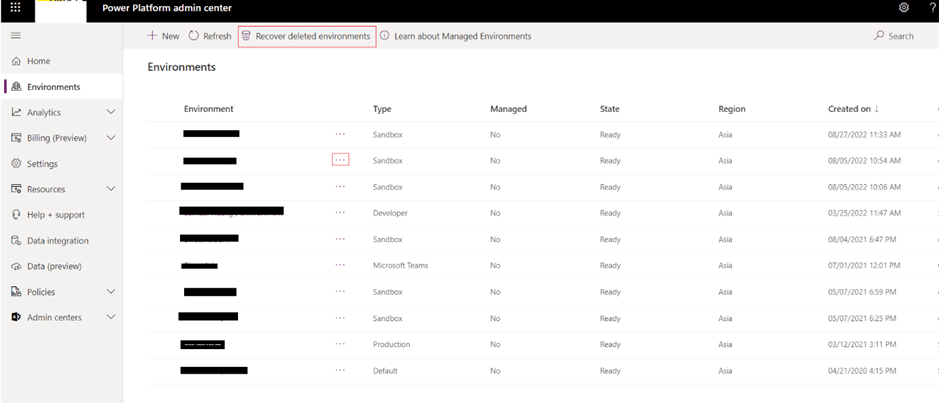939x403 pixels.
Task: Collapse the navigation hamburger menu
Action: tap(15, 36)
